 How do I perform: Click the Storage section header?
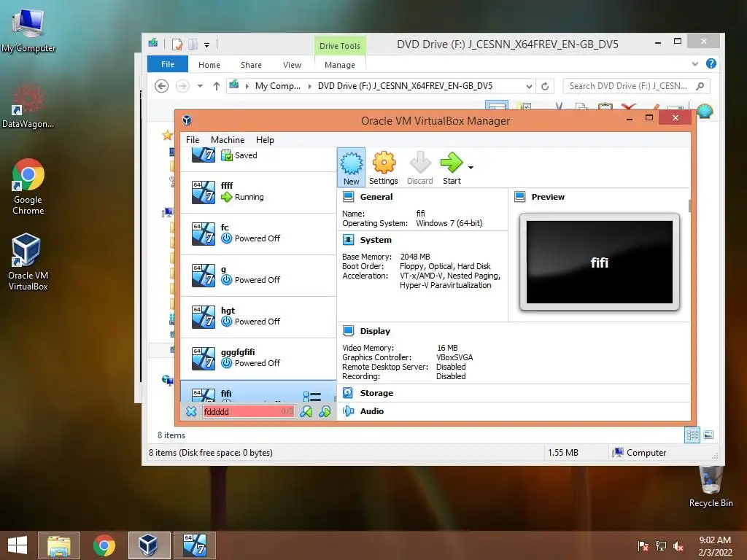376,393
